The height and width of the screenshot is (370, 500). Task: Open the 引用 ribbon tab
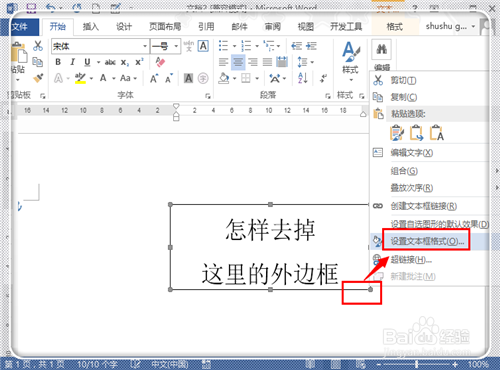(x=206, y=27)
